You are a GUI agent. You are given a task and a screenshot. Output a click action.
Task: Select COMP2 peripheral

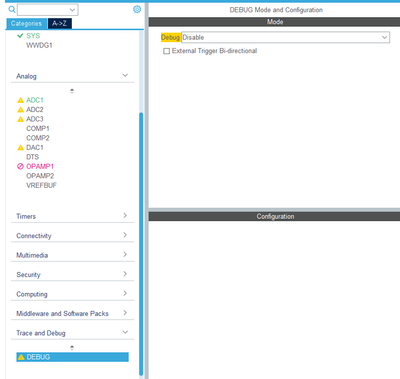point(38,138)
